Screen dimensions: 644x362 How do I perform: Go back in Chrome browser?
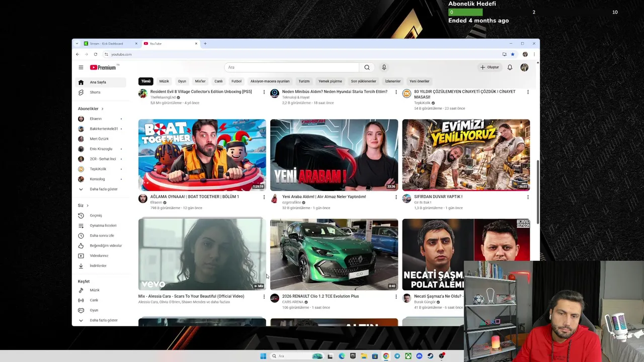point(77,54)
